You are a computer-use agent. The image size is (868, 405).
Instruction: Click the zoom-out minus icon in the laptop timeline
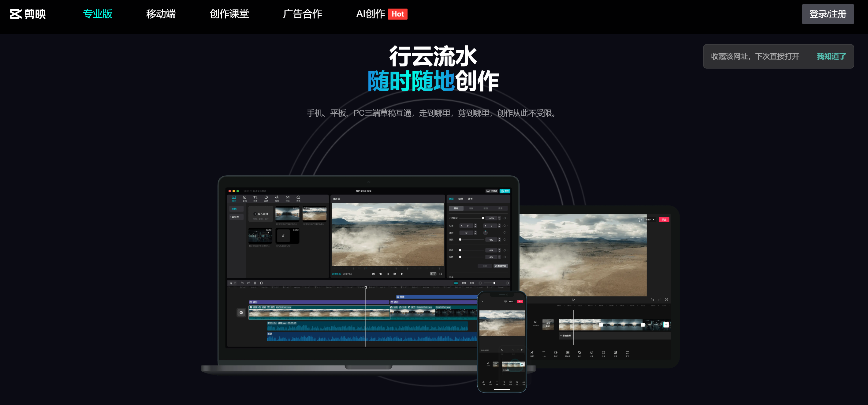[480, 283]
